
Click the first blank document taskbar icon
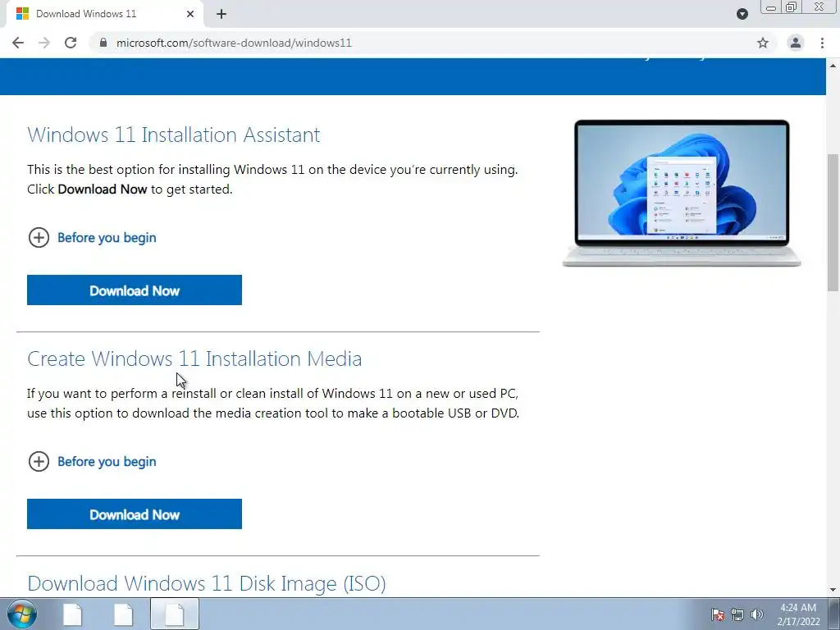click(72, 614)
